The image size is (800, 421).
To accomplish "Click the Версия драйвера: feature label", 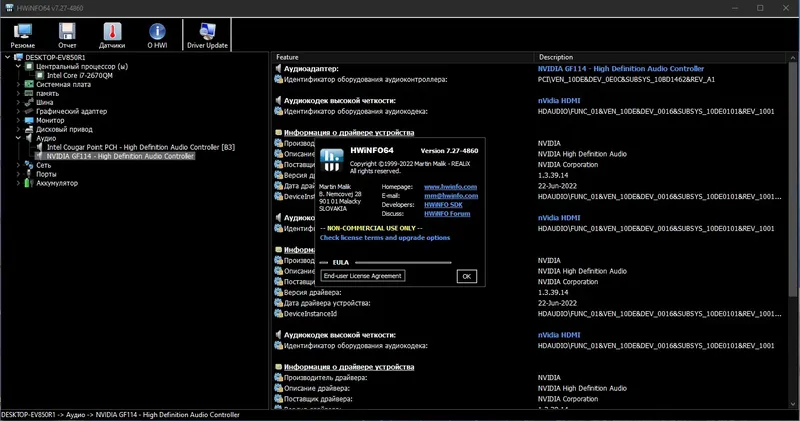I will 312,292.
